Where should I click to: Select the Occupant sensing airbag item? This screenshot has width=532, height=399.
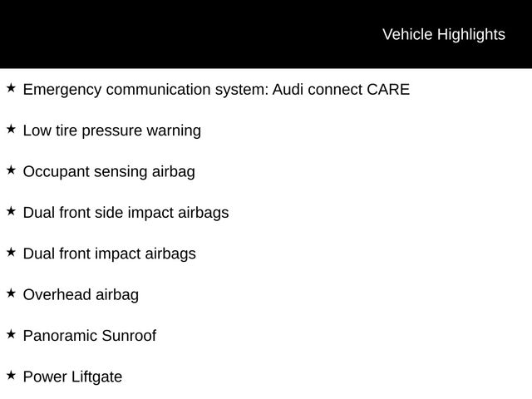[x=109, y=172]
